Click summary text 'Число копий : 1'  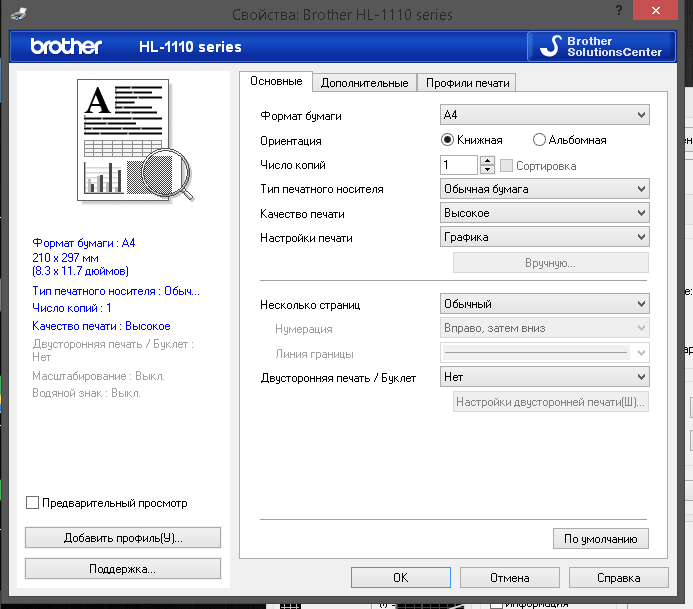(x=72, y=308)
